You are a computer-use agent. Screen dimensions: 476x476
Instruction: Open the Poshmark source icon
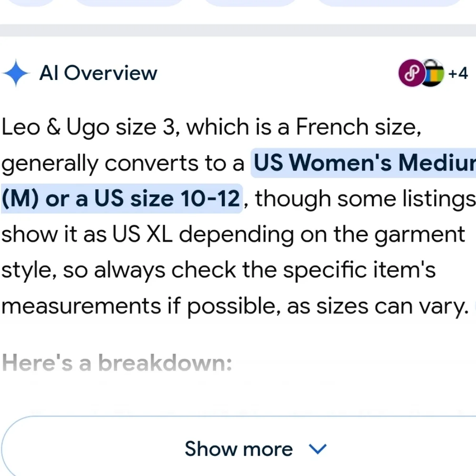pyautogui.click(x=411, y=73)
